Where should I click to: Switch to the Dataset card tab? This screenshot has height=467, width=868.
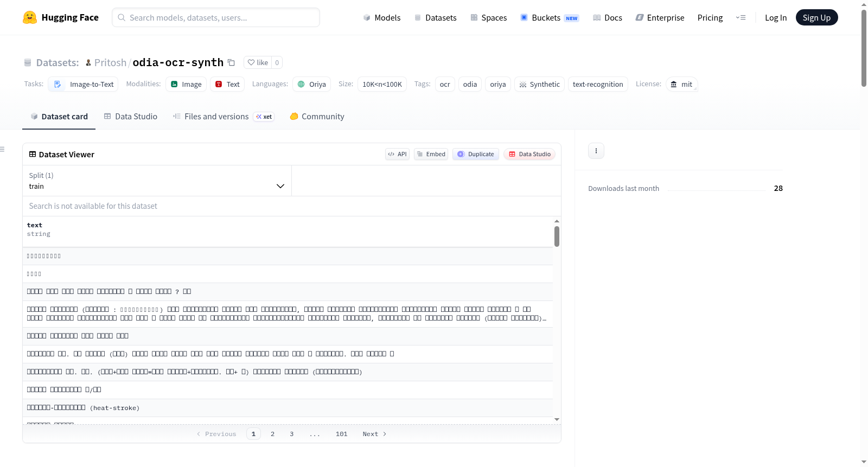[x=59, y=117]
